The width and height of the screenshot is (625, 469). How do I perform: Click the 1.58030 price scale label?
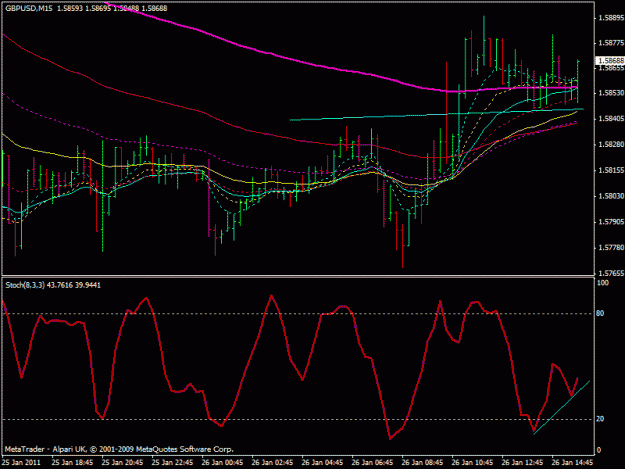pos(611,196)
